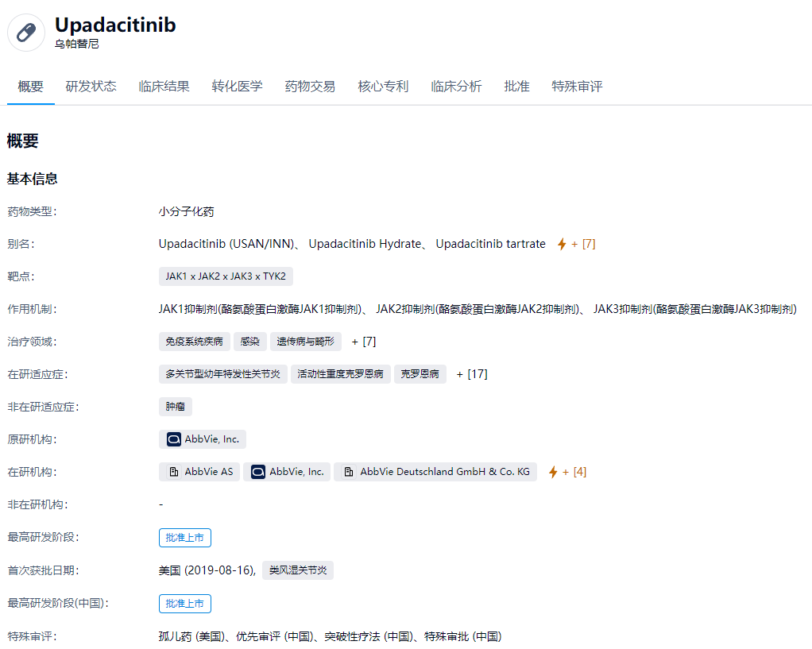Click JAK2抑制剂 mechanism text

tap(478, 309)
